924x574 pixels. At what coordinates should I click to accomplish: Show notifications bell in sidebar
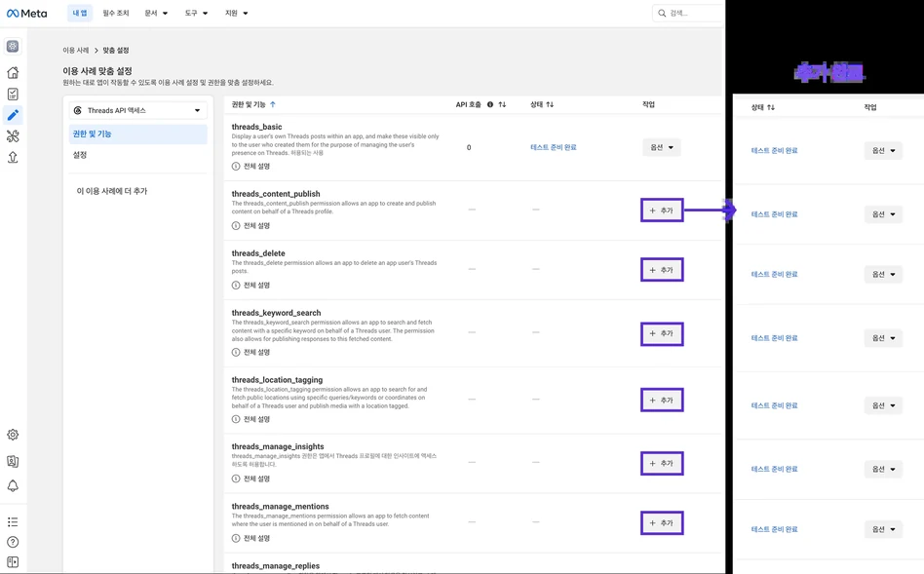click(x=13, y=486)
